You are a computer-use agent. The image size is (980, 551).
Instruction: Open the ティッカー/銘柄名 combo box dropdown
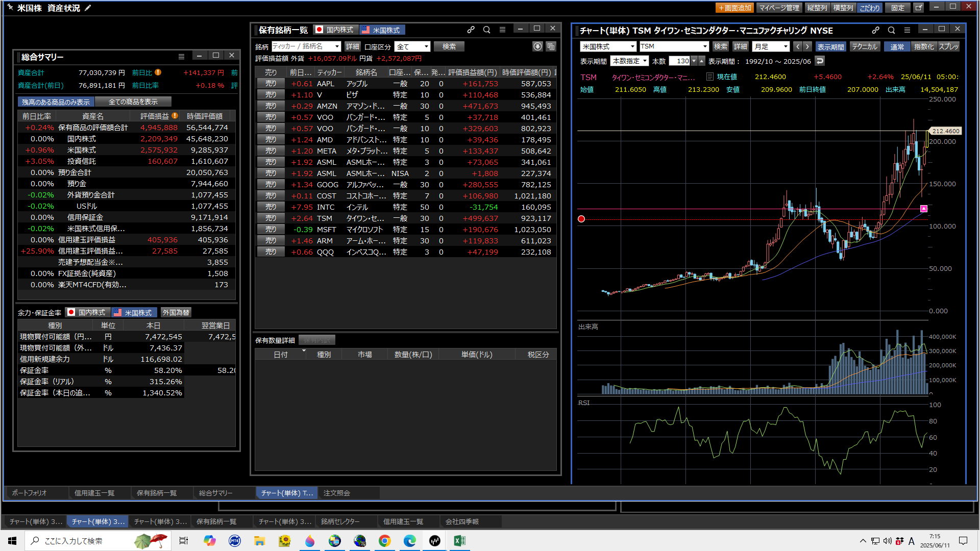coord(337,46)
